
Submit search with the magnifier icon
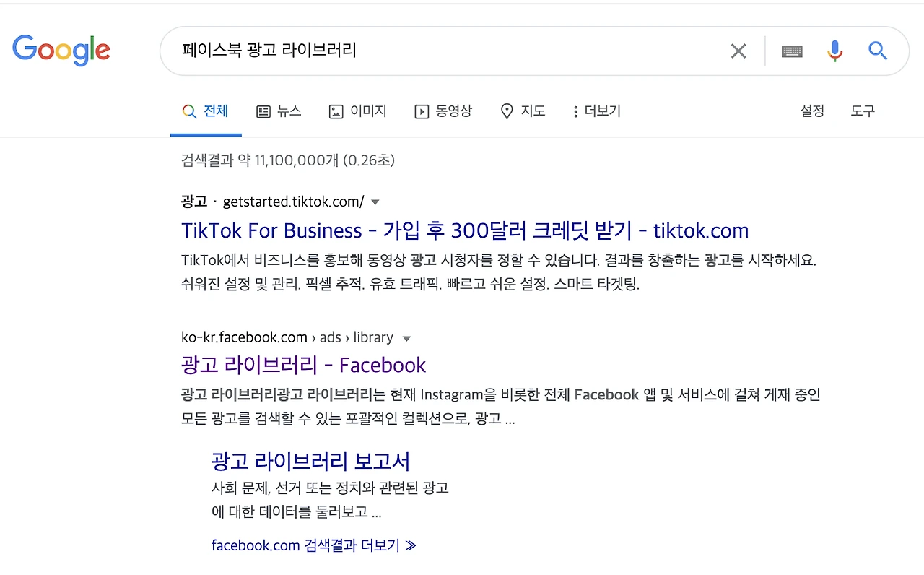click(x=877, y=51)
